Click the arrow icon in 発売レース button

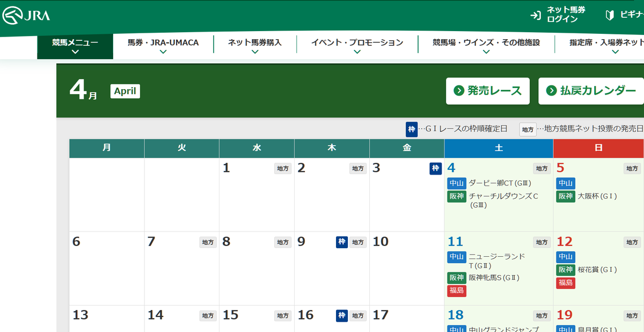[459, 91]
